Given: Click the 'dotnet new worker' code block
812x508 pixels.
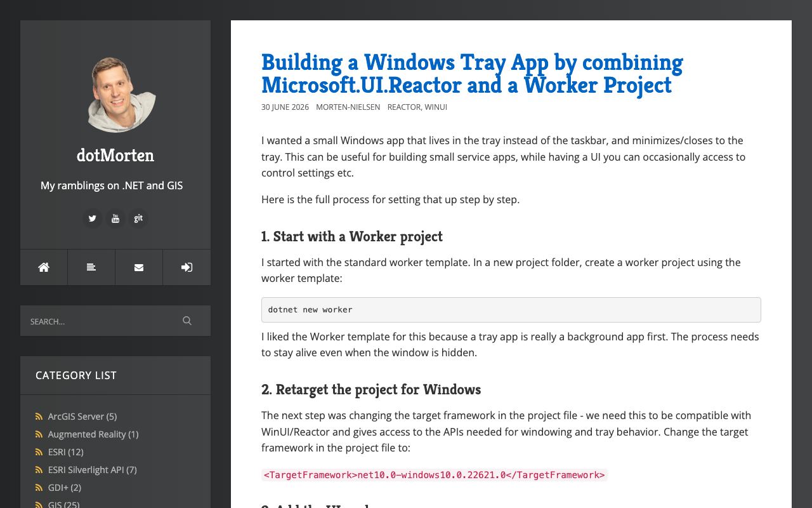Looking at the screenshot, I should pos(511,310).
